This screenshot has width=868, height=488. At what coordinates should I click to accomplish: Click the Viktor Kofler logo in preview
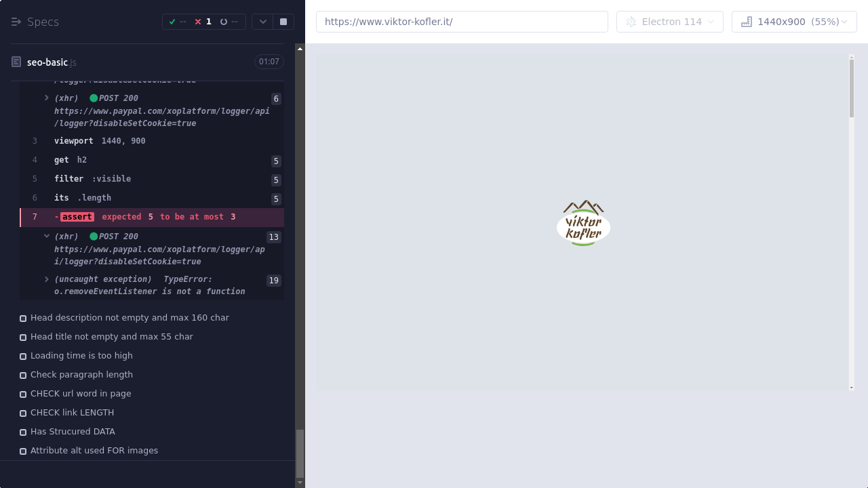coord(583,223)
